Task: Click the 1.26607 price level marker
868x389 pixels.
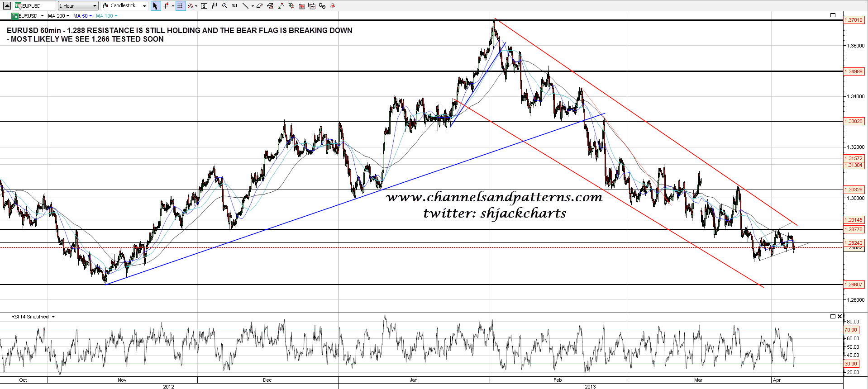Action: coord(854,285)
